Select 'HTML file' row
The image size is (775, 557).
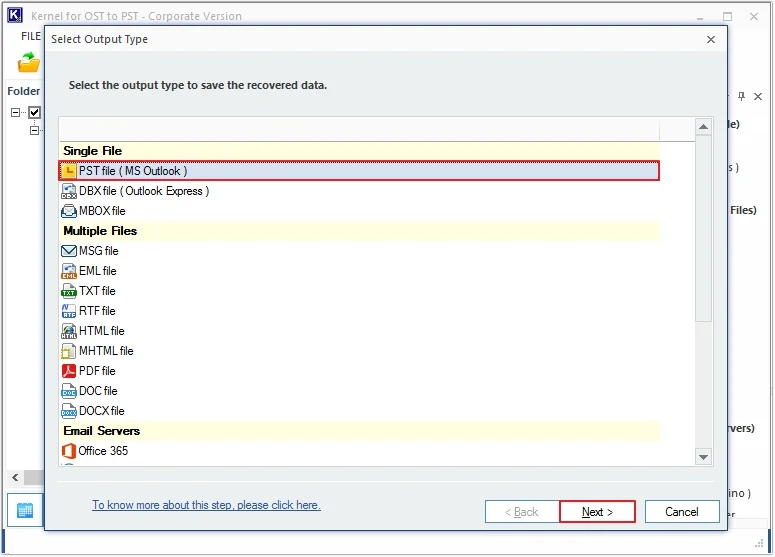tap(359, 331)
